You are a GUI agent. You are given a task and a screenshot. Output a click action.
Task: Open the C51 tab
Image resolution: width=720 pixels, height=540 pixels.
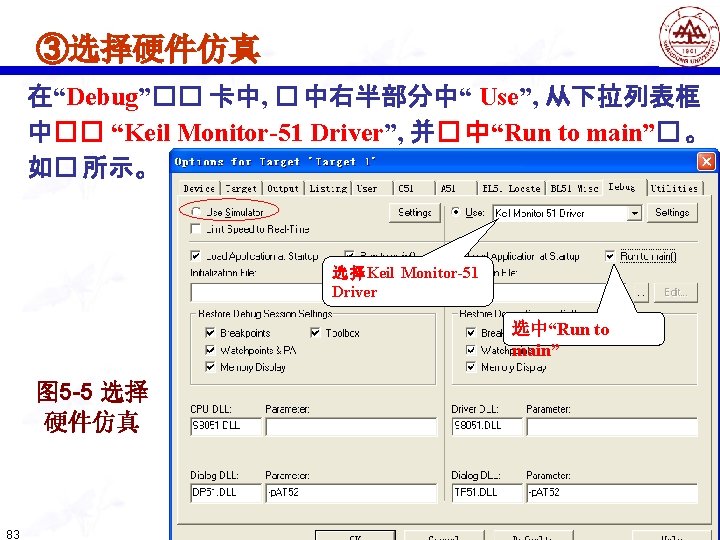click(406, 188)
